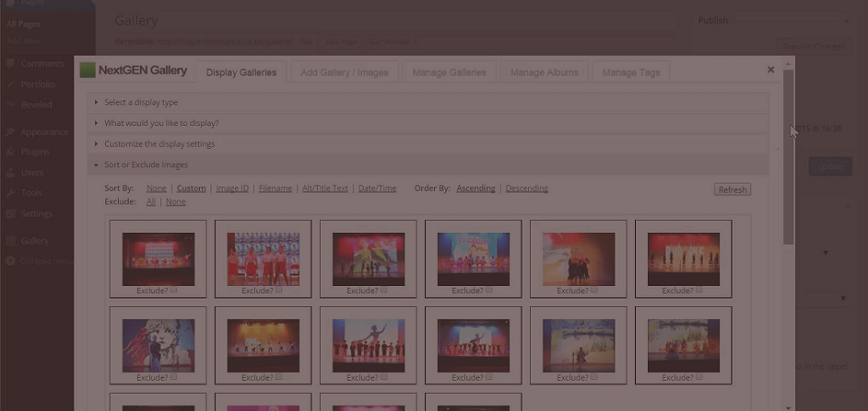Screen dimensions: 868x411
Task: Open the Add Gallery / Images tab
Action: pos(344,72)
